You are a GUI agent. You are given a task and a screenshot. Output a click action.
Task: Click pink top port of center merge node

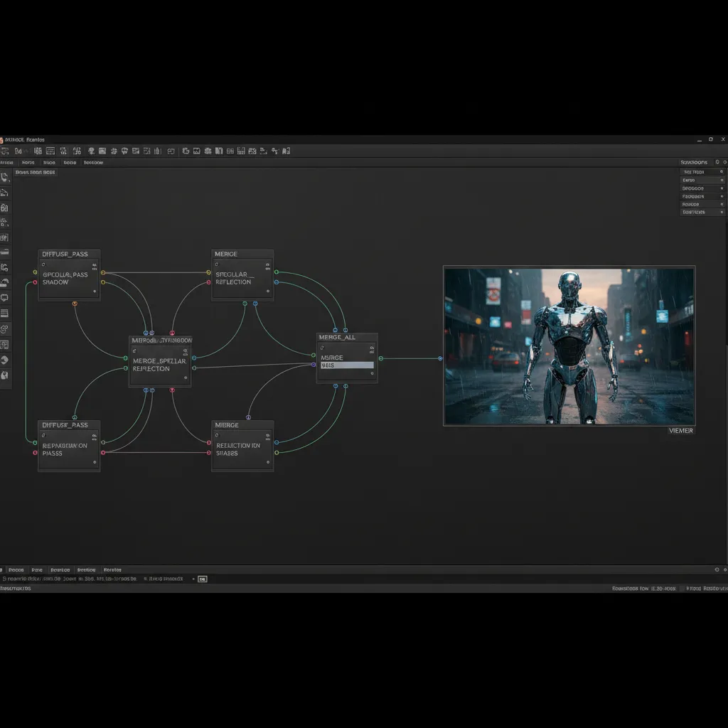(x=172, y=333)
